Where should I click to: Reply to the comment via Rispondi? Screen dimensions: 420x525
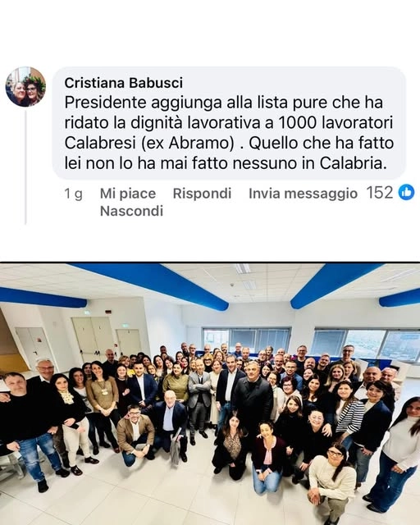pyautogui.click(x=202, y=194)
